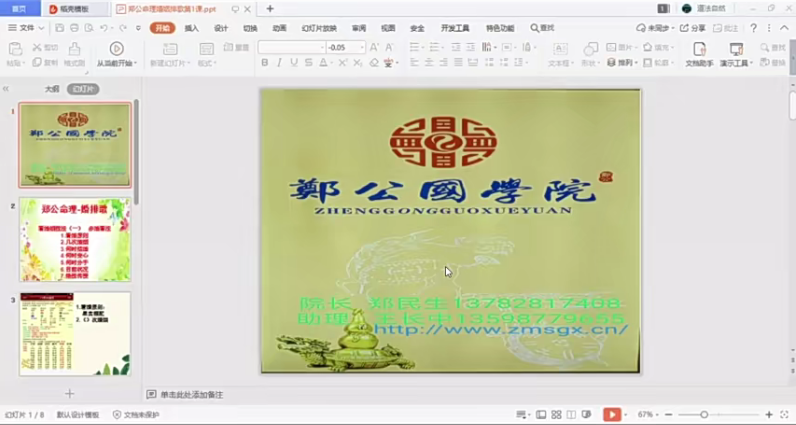Toggle Italic formatting

279,62
